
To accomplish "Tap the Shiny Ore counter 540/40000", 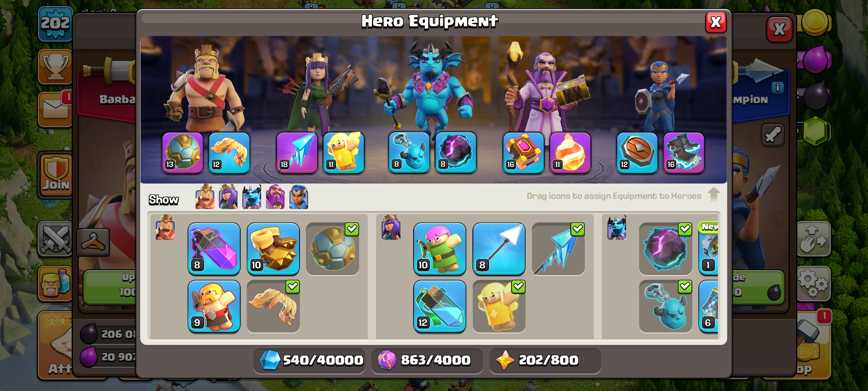I will pyautogui.click(x=309, y=360).
